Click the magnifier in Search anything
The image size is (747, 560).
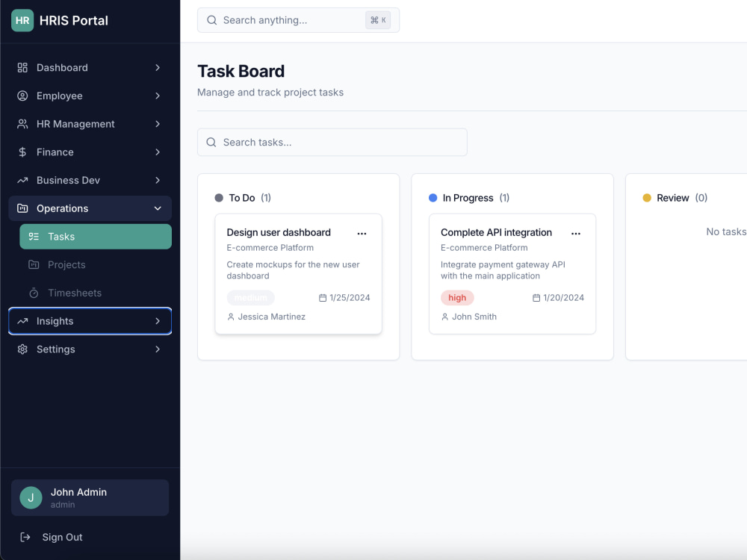coord(212,20)
